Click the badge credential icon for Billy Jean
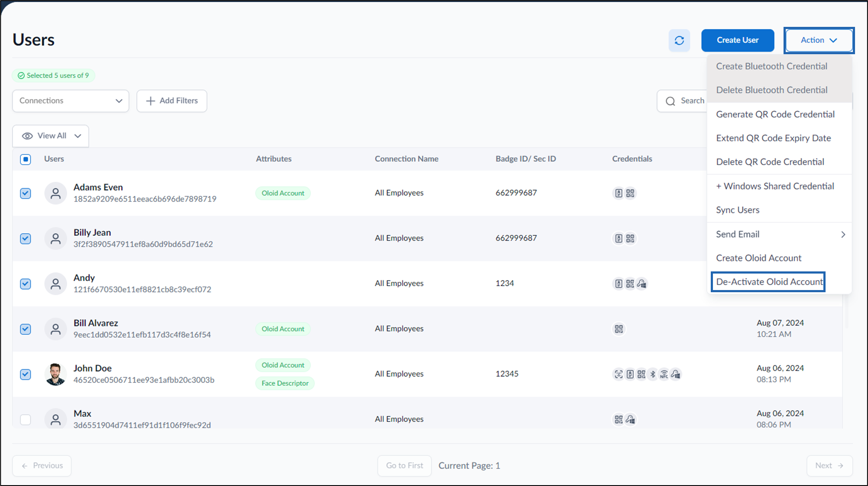This screenshot has width=868, height=486. tap(619, 238)
